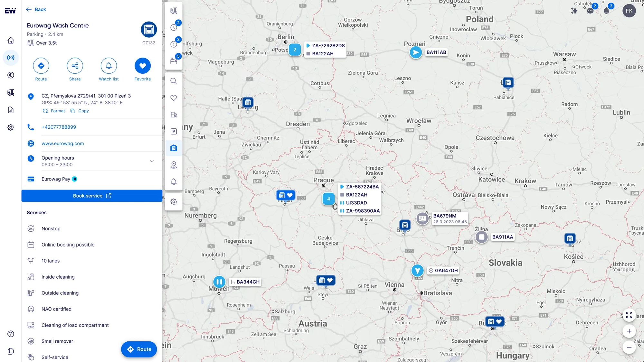Open map settings gear in toolbar

pyautogui.click(x=174, y=202)
